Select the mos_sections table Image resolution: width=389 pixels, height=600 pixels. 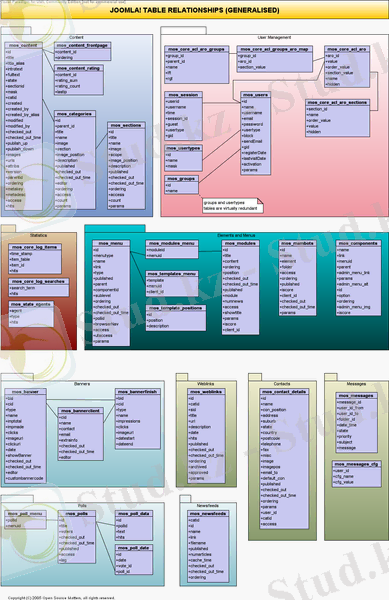[126, 166]
